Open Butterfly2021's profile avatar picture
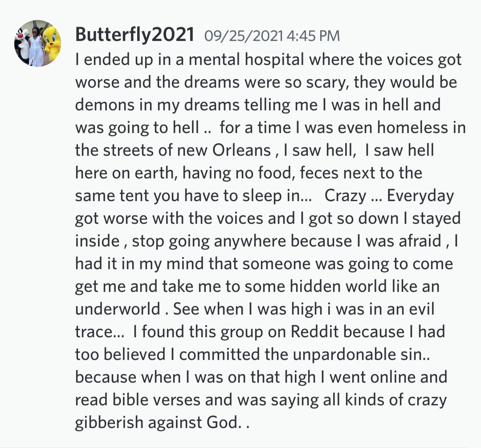 point(38,43)
